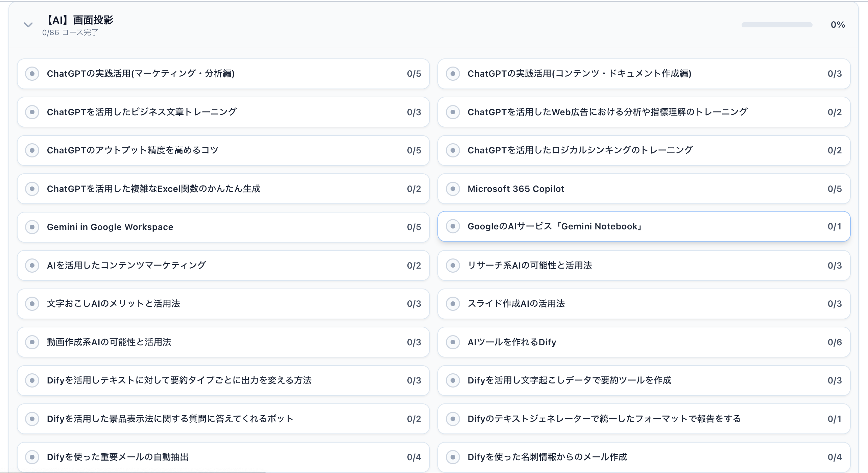The height and width of the screenshot is (473, 868).
Task: Click 0/1 count on Difyのテキストジェネレーター course
Action: [835, 419]
